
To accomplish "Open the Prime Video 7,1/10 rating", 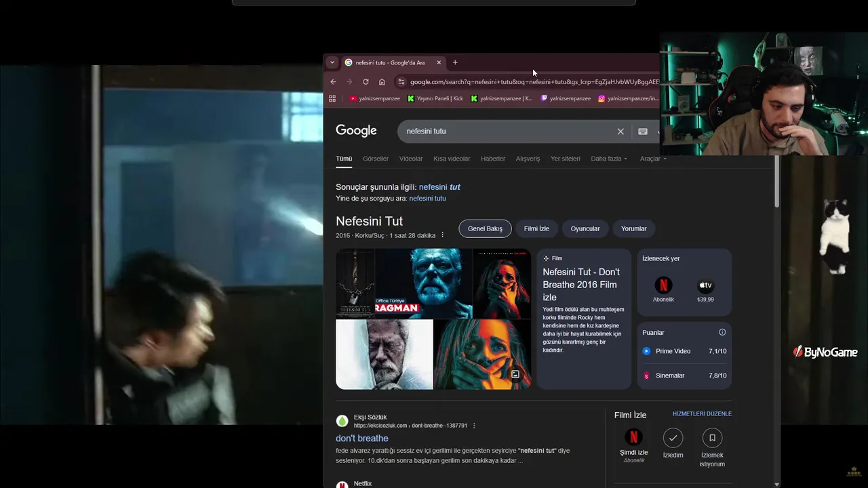I will (684, 351).
